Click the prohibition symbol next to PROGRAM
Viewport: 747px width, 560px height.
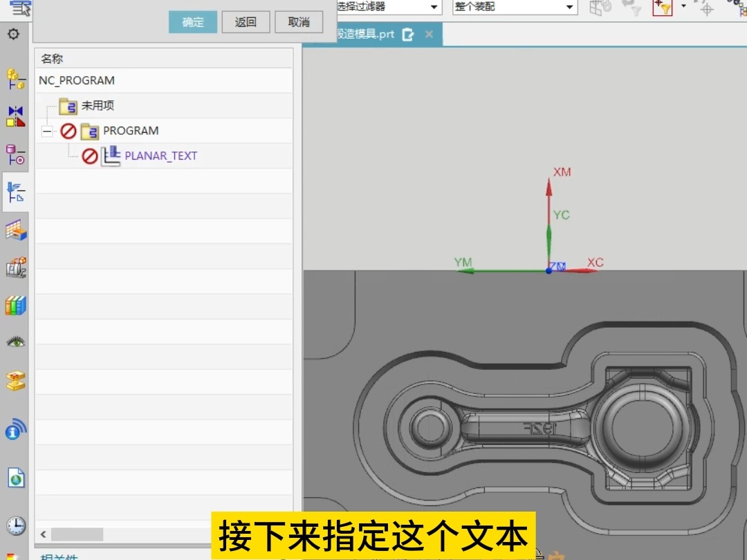pos(69,131)
